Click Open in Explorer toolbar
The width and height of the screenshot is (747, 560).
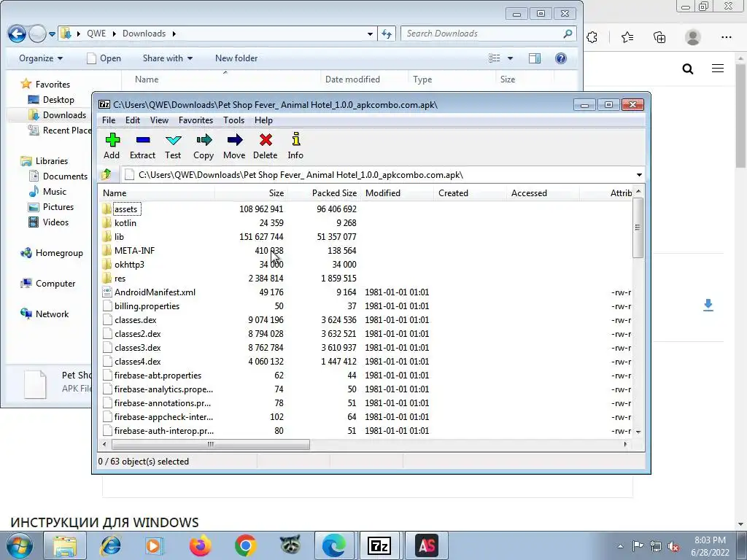click(x=104, y=58)
